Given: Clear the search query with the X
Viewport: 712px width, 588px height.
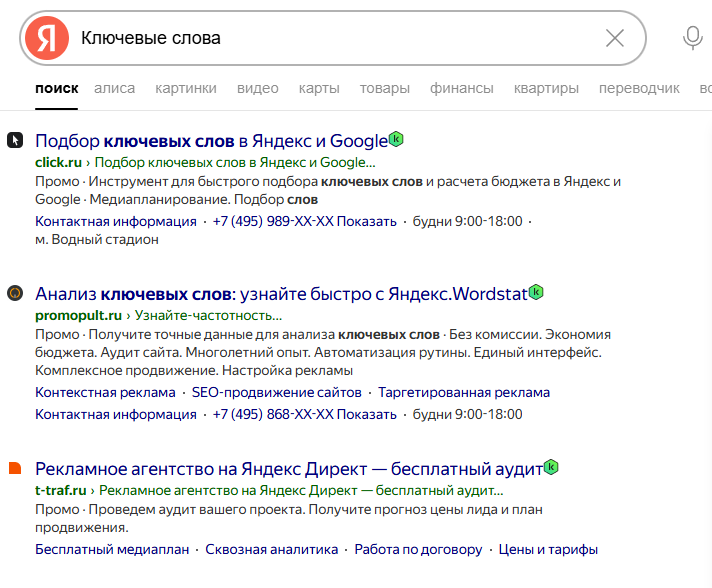Looking at the screenshot, I should click(x=615, y=38).
